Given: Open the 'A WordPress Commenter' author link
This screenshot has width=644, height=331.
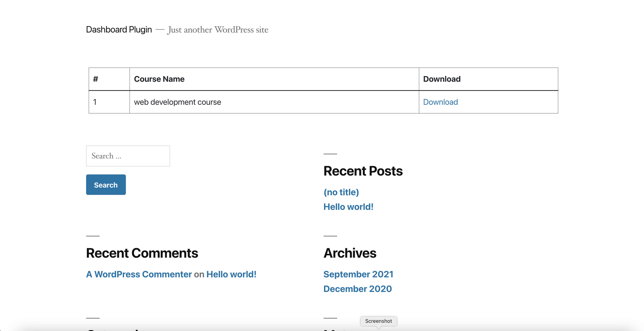Looking at the screenshot, I should point(139,274).
